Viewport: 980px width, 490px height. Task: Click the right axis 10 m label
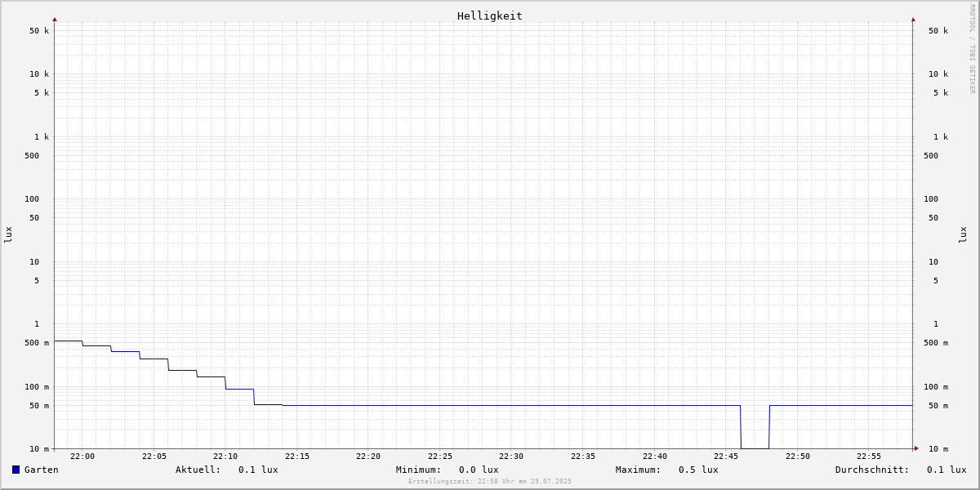click(938, 449)
